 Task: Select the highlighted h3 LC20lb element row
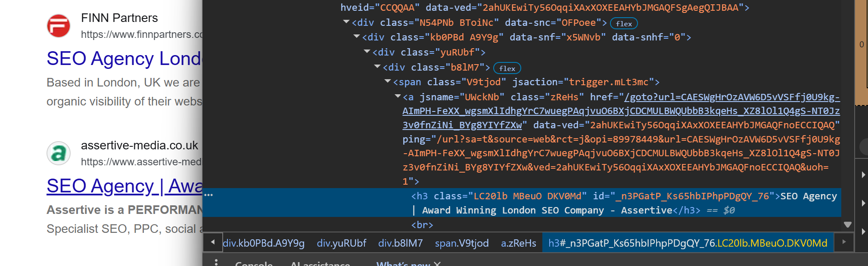pyautogui.click(x=522, y=203)
